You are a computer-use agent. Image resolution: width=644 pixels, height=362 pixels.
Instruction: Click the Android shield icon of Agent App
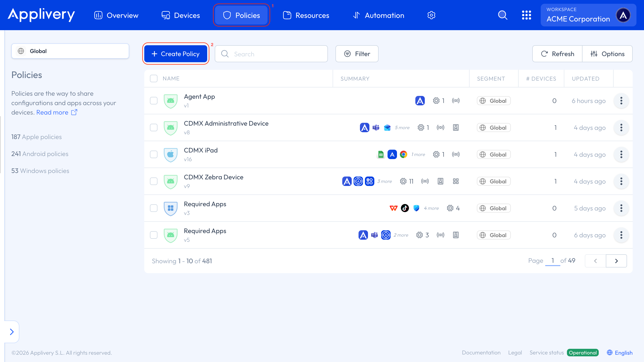170,101
